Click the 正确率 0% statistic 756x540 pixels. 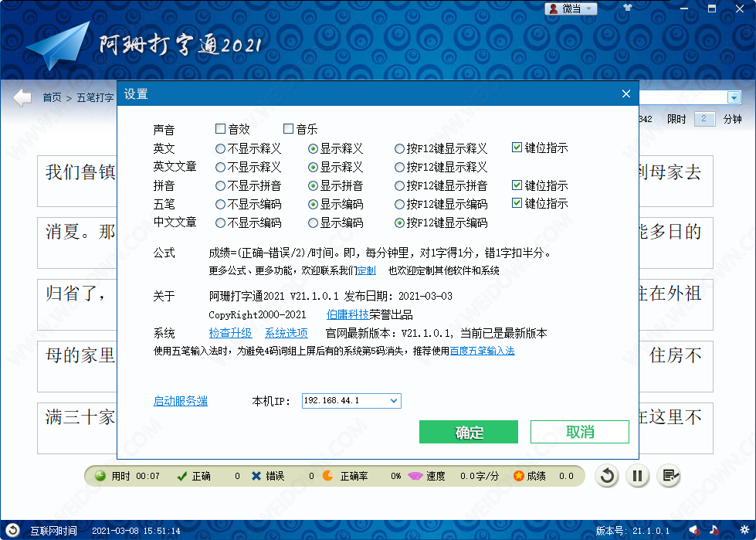tap(361, 477)
